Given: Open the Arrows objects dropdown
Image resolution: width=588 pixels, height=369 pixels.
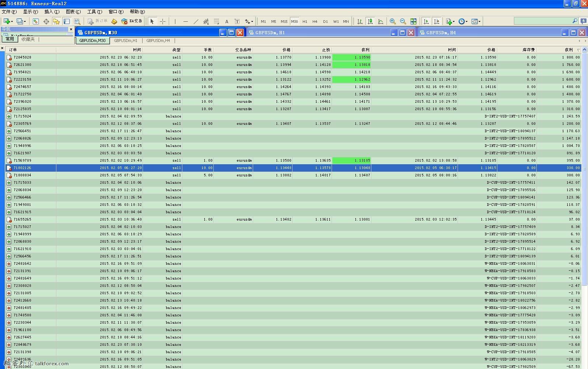Looking at the screenshot, I should pyautogui.click(x=249, y=21).
